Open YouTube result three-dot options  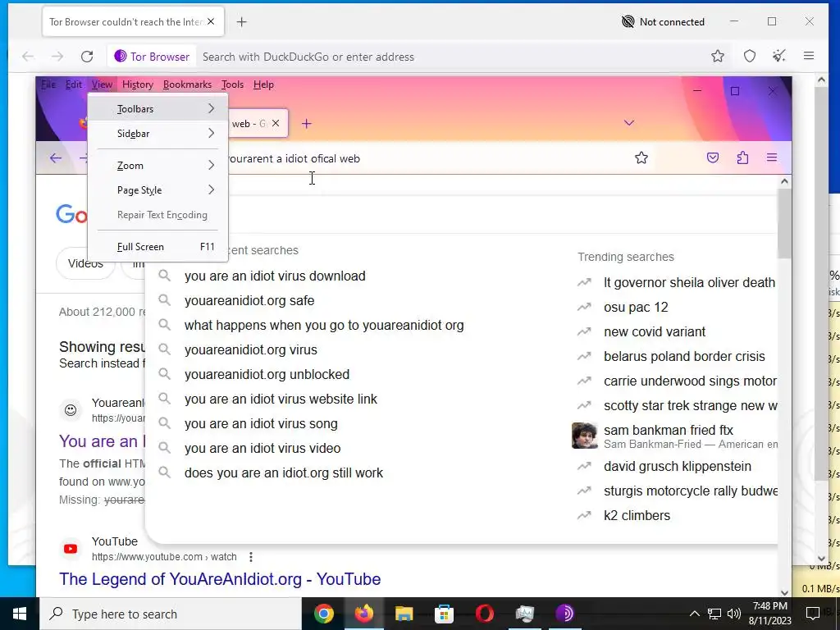pos(251,557)
